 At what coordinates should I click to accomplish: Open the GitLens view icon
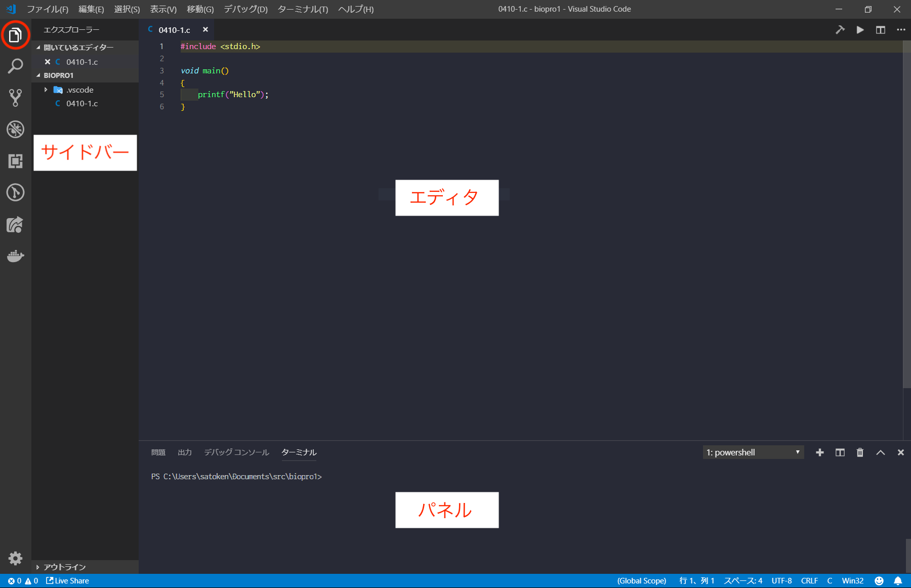tap(15, 192)
